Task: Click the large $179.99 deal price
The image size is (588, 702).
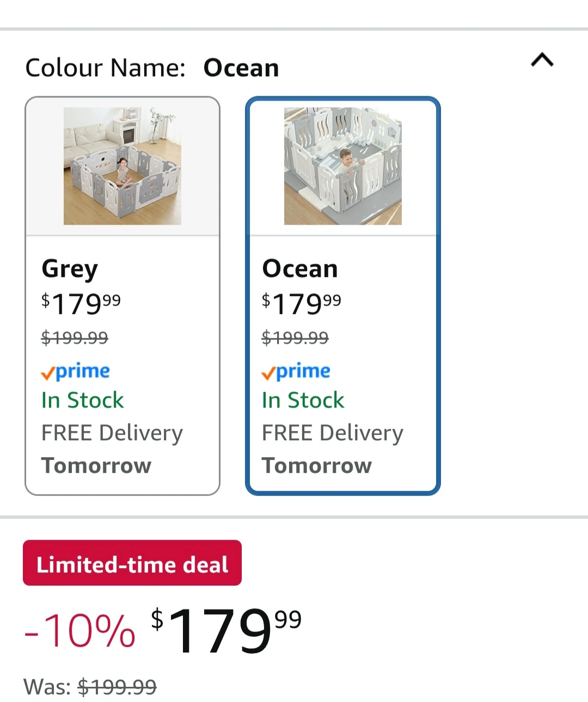Action: coord(226,630)
